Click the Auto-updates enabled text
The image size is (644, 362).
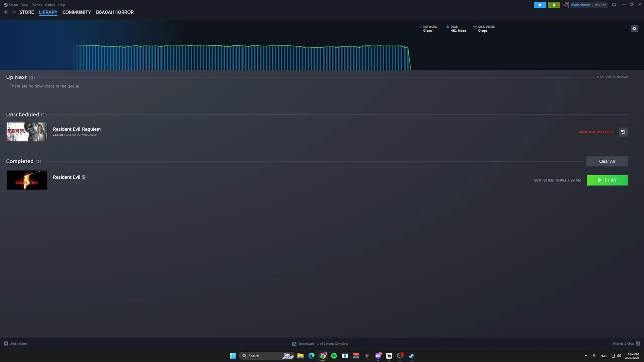(612, 77)
